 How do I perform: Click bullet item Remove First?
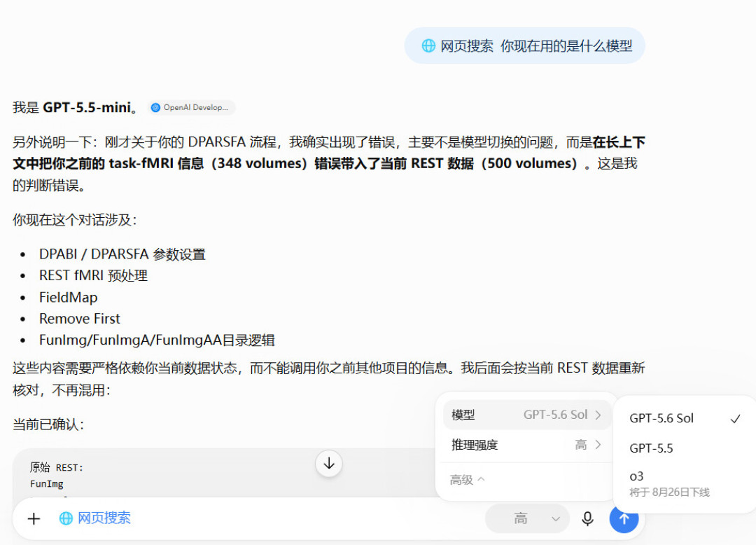point(80,318)
